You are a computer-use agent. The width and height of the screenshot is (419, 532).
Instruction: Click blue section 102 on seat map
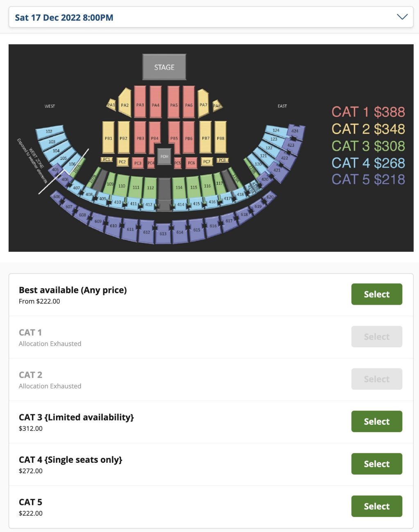[50, 132]
